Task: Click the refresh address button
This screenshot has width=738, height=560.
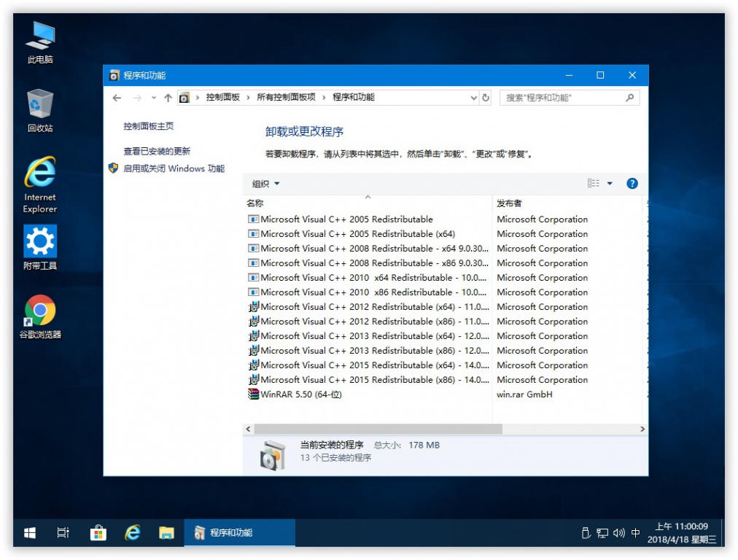Action: (x=486, y=98)
